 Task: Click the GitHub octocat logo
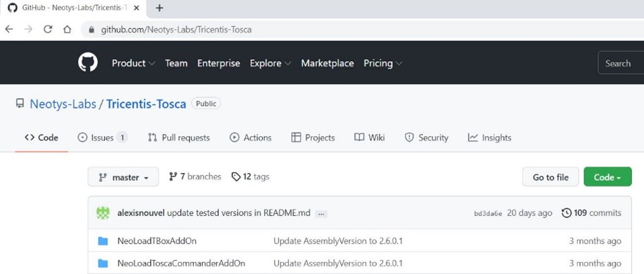(88, 63)
